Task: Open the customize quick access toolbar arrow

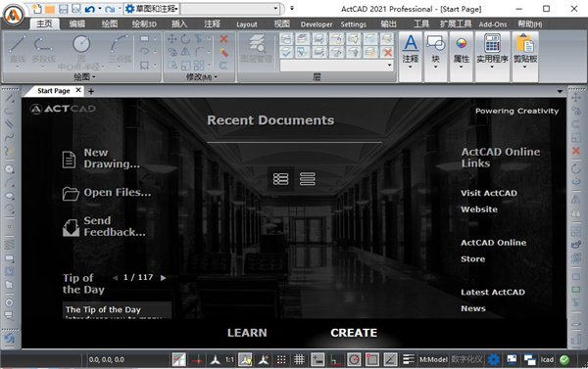Action: click(292, 8)
